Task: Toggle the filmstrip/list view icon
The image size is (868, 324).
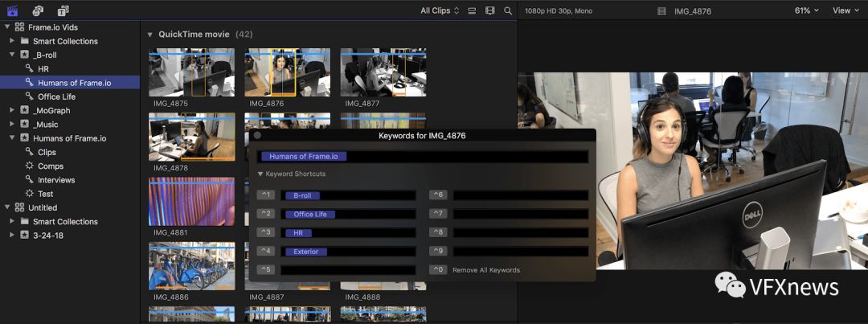Action: [x=472, y=10]
